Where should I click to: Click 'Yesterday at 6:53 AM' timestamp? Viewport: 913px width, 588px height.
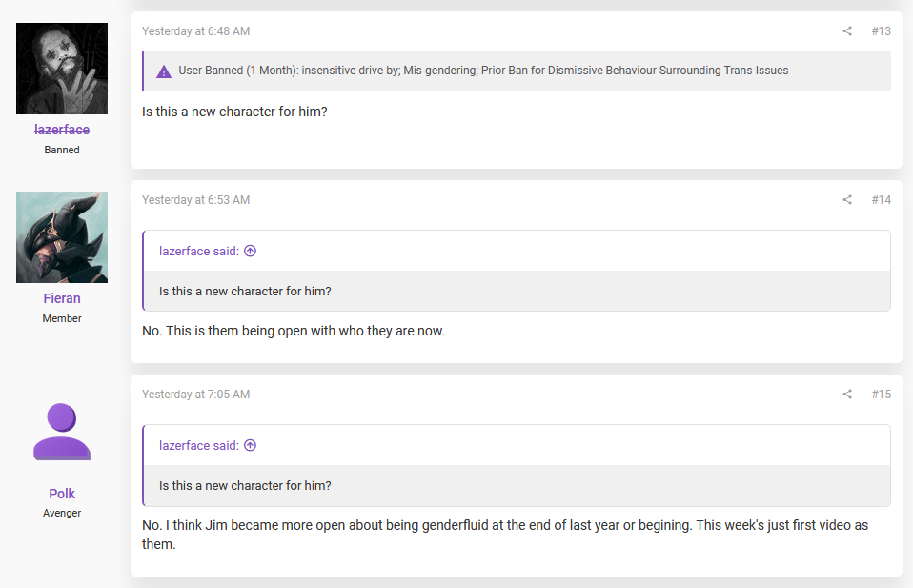point(195,200)
